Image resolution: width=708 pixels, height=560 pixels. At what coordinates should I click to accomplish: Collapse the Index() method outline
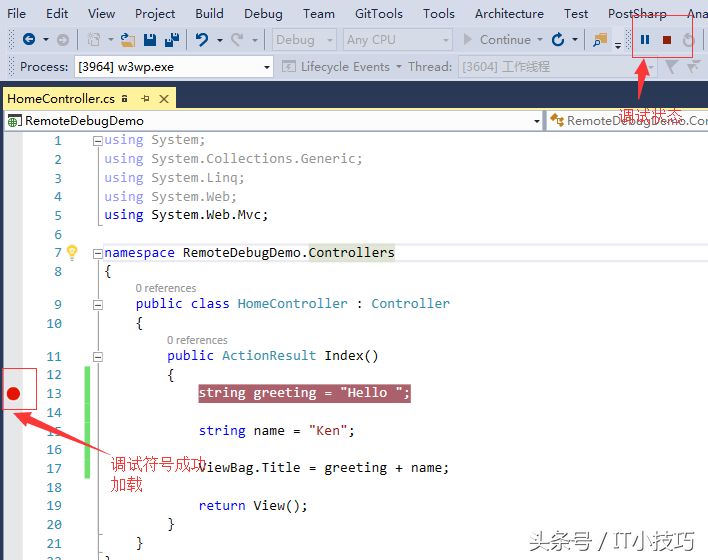click(97, 356)
